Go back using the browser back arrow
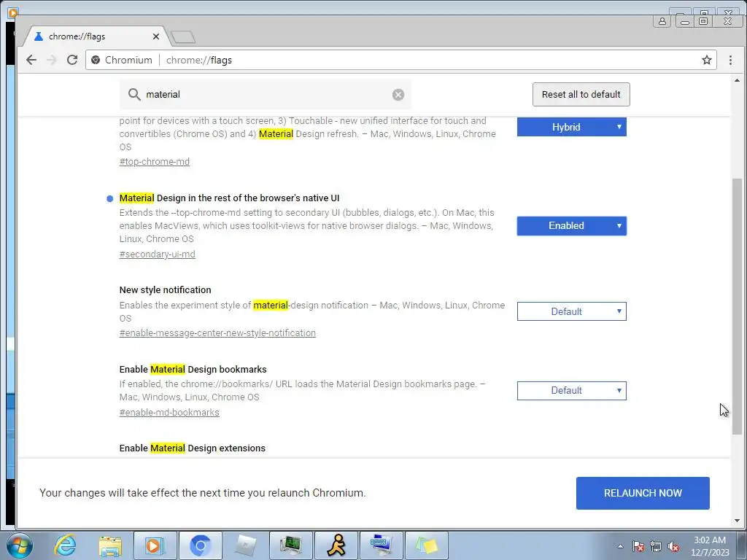 (31, 60)
